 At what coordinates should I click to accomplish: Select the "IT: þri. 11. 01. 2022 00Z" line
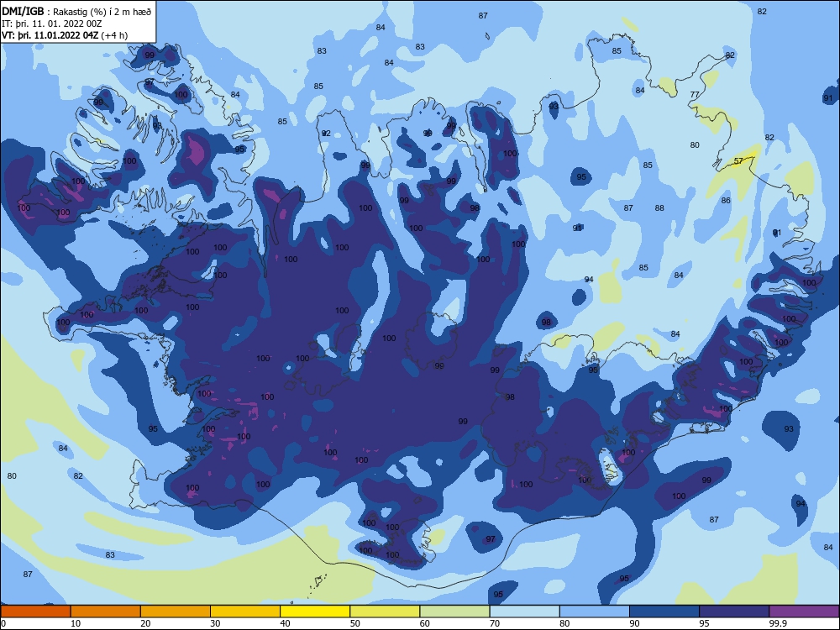[51, 24]
